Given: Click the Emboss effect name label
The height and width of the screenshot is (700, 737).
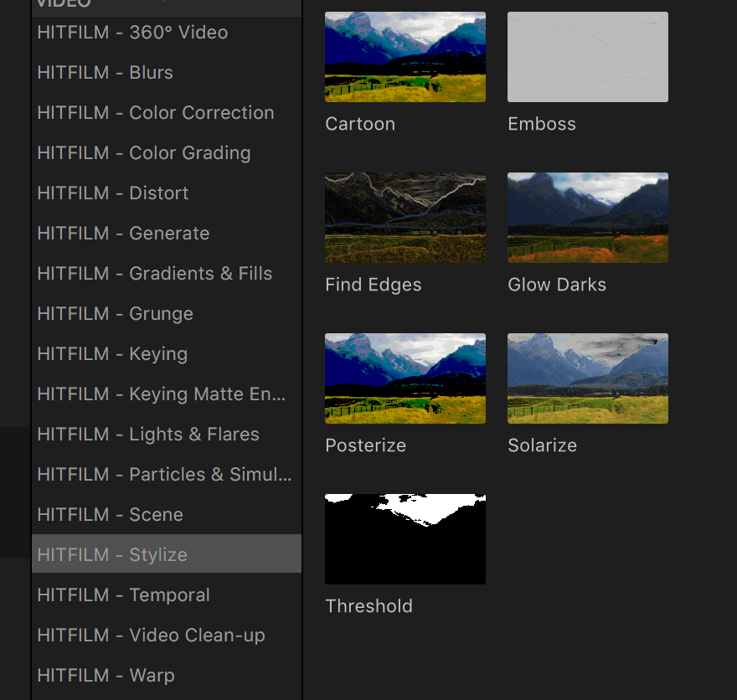Looking at the screenshot, I should tap(542, 124).
